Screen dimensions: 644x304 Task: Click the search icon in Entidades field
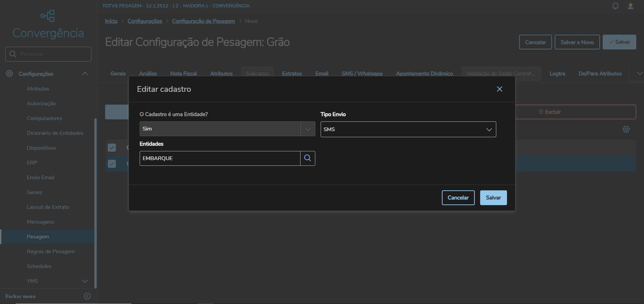point(308,158)
